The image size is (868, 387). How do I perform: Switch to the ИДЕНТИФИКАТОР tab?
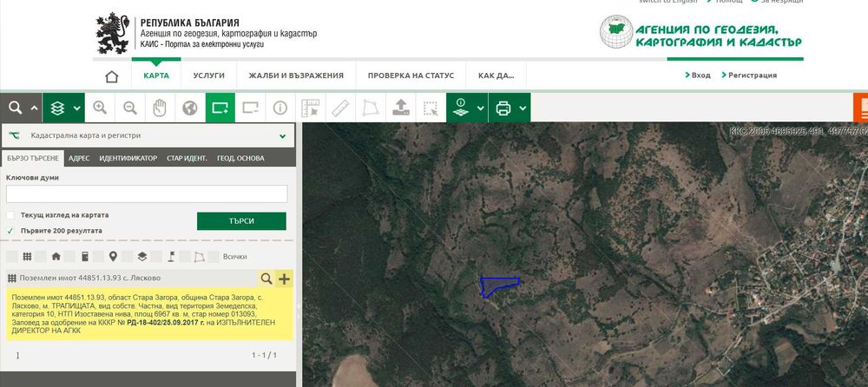128,158
